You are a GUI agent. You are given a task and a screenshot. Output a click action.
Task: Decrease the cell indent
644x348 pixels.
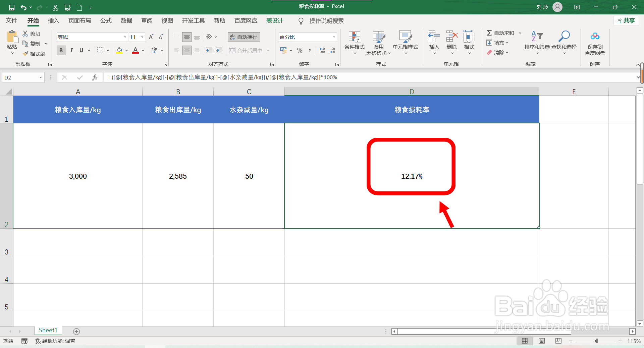209,50
